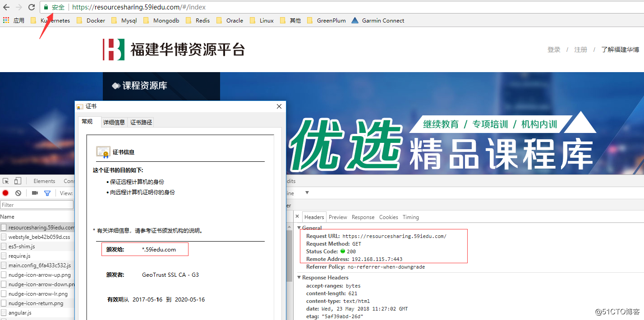Stop network recording with the red button
Screen dimensions: 644x320
(x=5, y=193)
